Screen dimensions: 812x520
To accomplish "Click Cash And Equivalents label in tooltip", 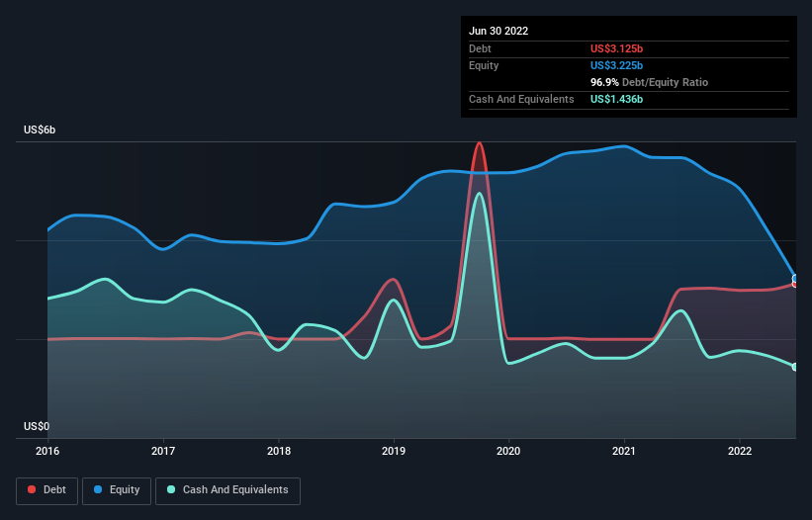I will (521, 99).
